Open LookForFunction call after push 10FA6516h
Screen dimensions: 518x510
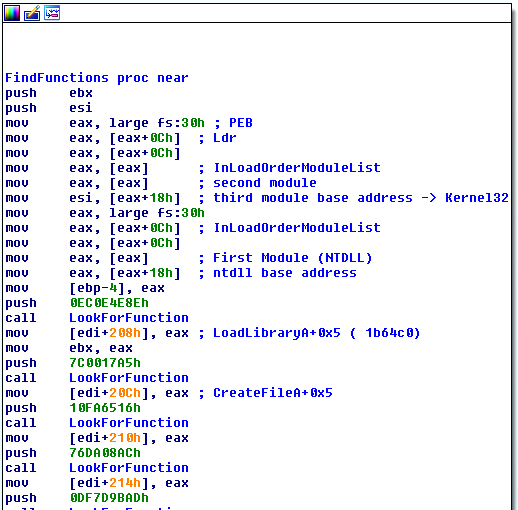click(x=129, y=423)
